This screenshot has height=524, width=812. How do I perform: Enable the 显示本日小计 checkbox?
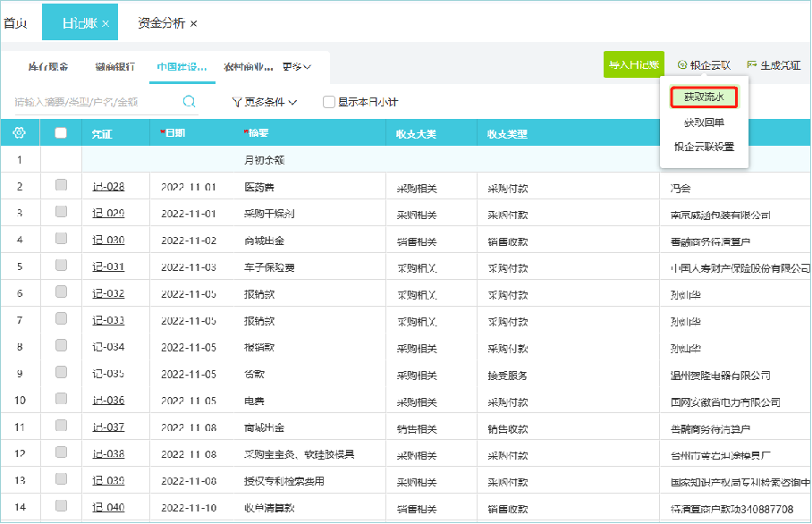327,102
